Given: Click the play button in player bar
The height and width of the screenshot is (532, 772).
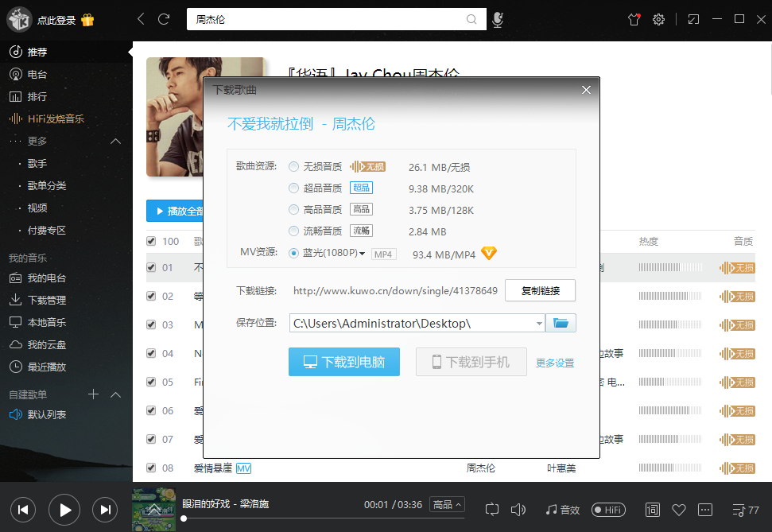Looking at the screenshot, I should pyautogui.click(x=64, y=510).
